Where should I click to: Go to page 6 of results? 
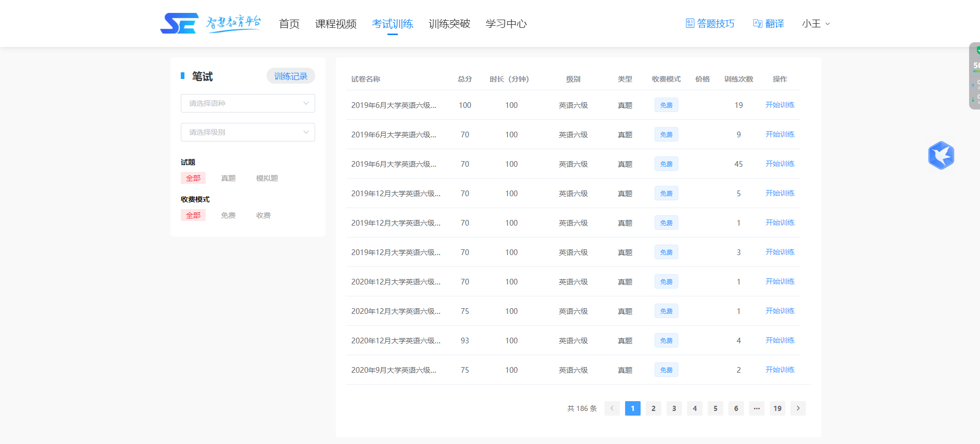736,408
